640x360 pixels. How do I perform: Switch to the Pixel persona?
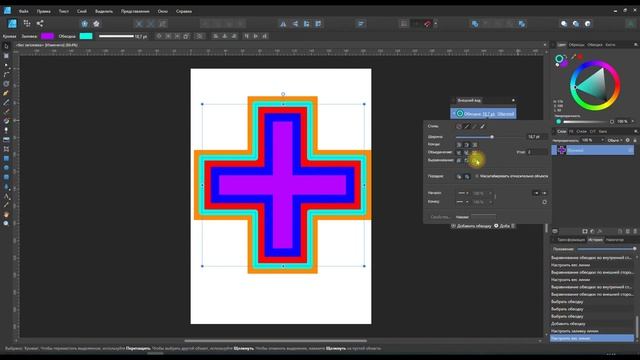[27, 24]
